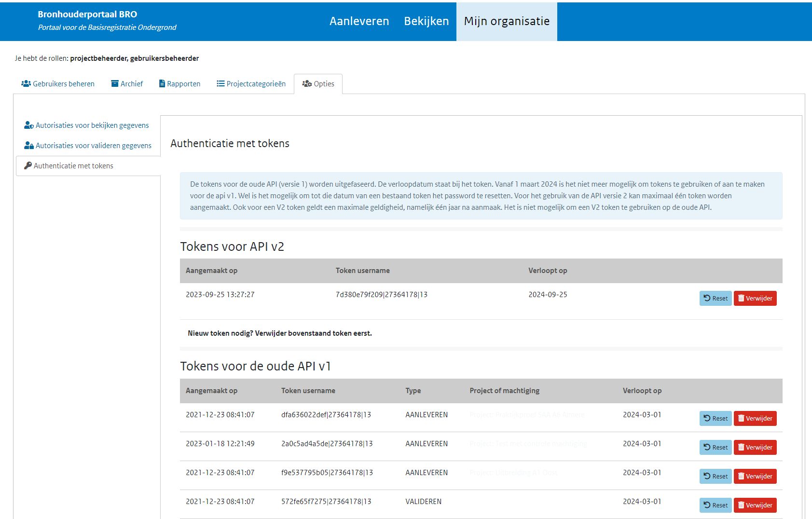
Task: Click the list icon beside Projectcategorieën
Action: coord(220,83)
